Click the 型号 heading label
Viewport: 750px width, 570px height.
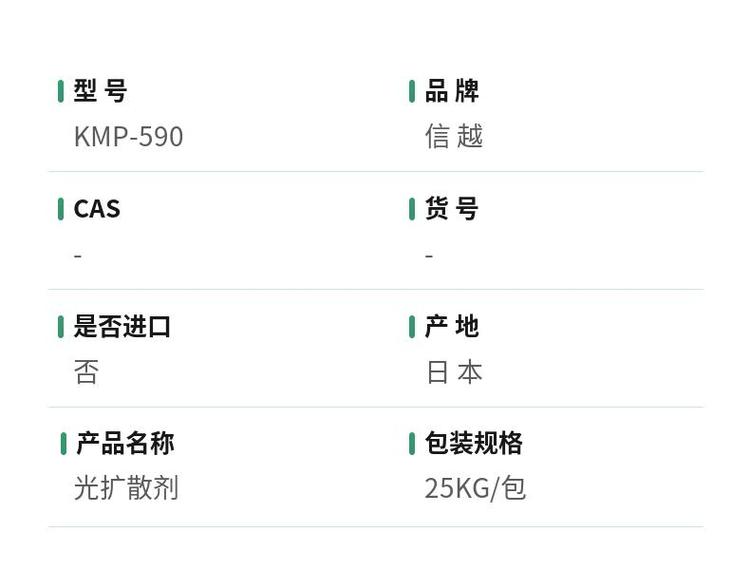tap(100, 91)
